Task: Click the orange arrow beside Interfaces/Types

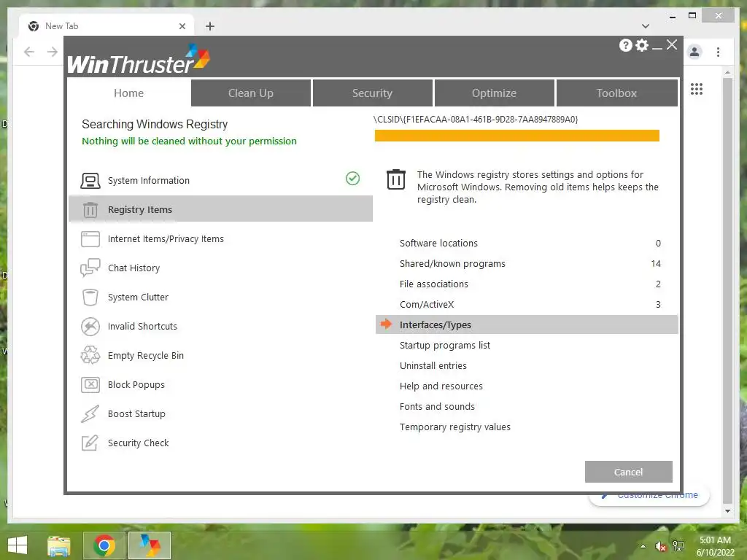Action: [x=386, y=324]
